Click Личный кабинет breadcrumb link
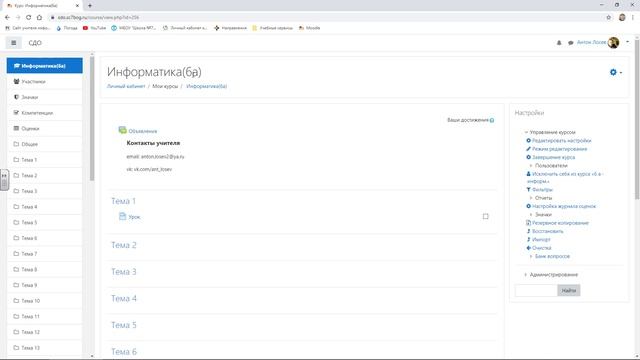This screenshot has height=360, width=640. point(126,86)
